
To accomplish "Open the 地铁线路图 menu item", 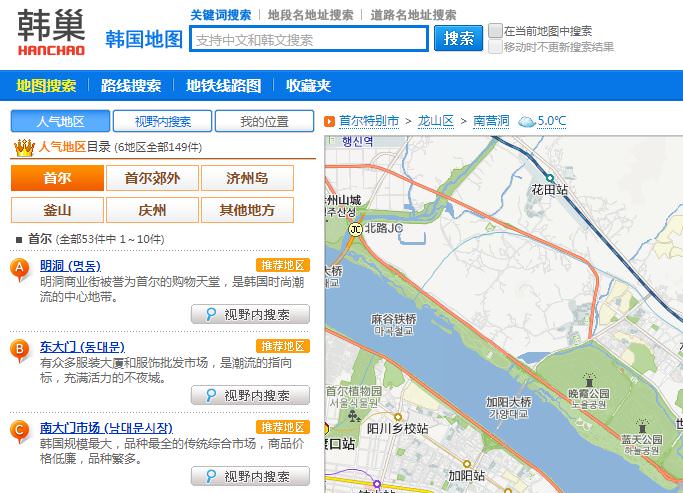I will [x=223, y=85].
